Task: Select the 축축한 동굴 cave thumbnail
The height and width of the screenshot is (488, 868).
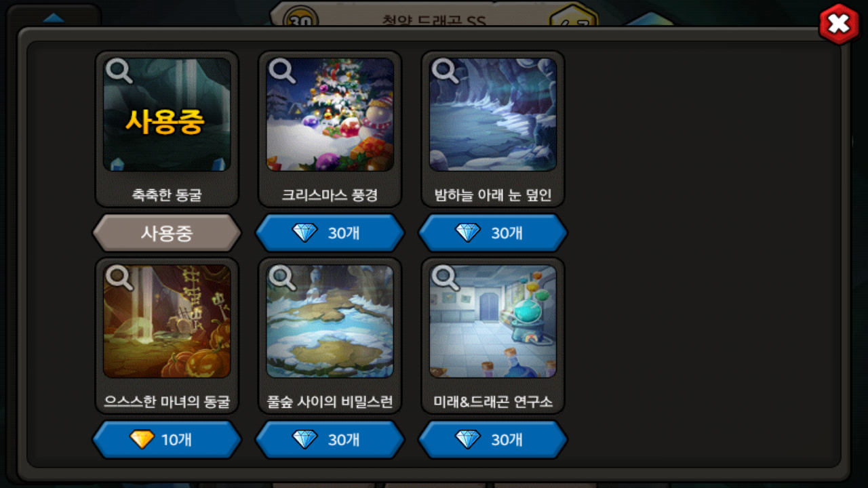Action: point(167,115)
